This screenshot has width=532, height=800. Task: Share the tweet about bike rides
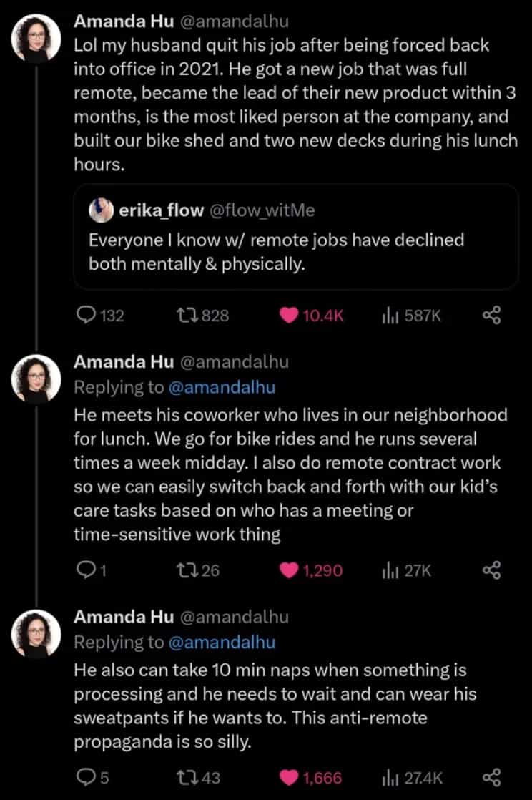[491, 570]
